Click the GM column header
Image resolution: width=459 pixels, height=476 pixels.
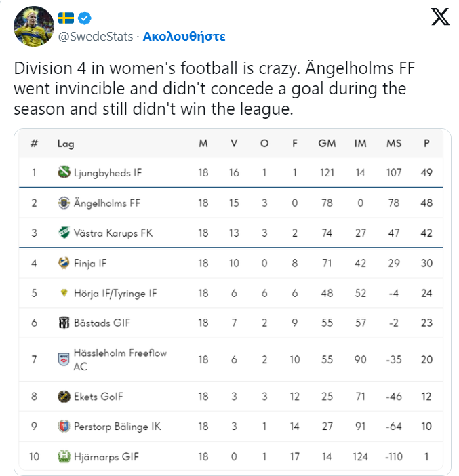pos(327,143)
